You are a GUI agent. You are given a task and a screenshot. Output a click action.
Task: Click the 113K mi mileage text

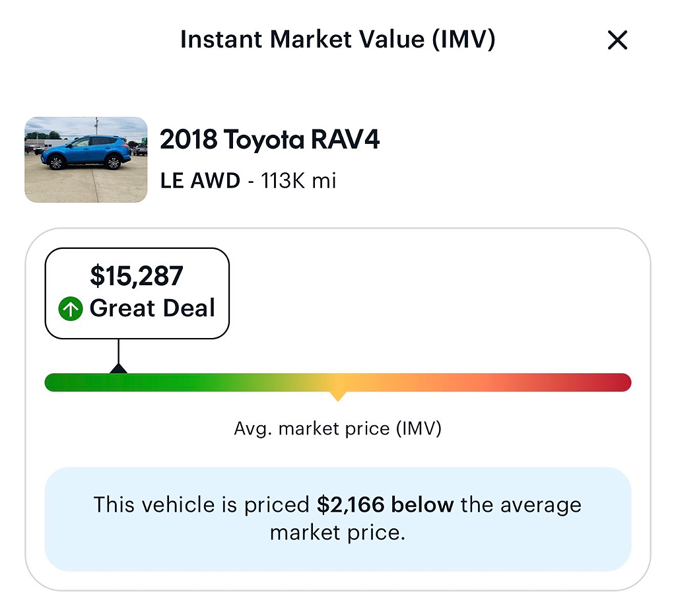click(298, 181)
